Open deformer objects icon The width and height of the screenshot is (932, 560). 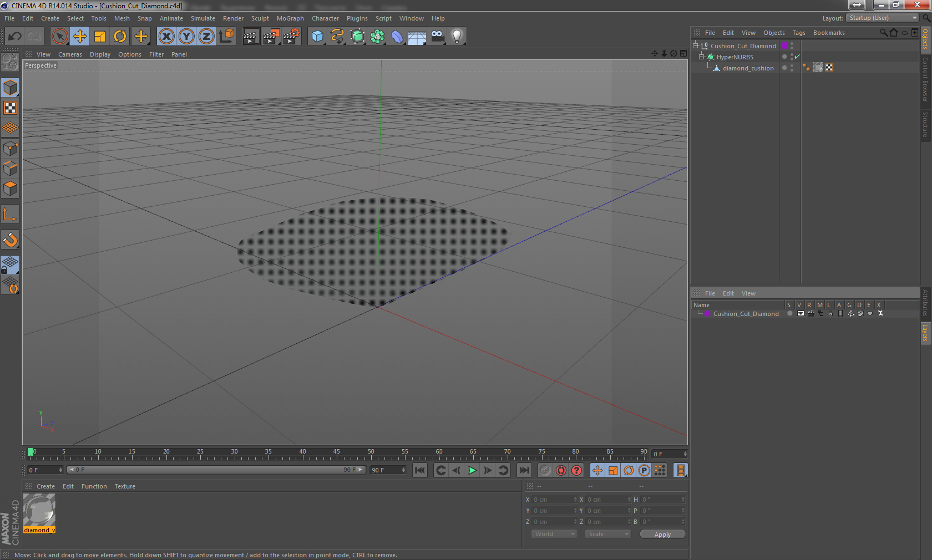pyautogui.click(x=397, y=37)
